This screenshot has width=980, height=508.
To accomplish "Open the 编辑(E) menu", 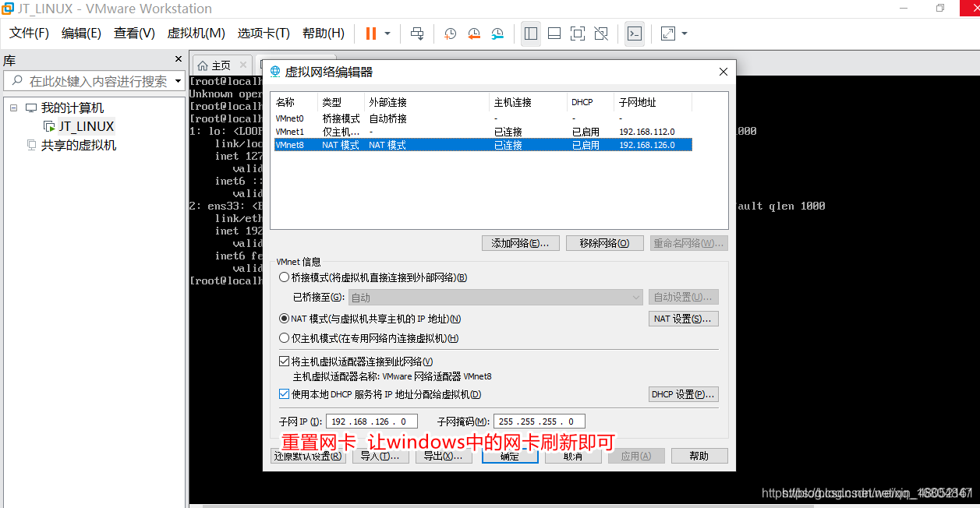I will pyautogui.click(x=81, y=34).
